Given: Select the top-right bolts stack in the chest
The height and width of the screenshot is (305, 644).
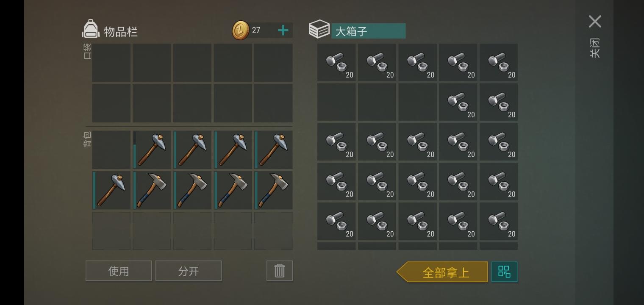Looking at the screenshot, I should coord(499,62).
